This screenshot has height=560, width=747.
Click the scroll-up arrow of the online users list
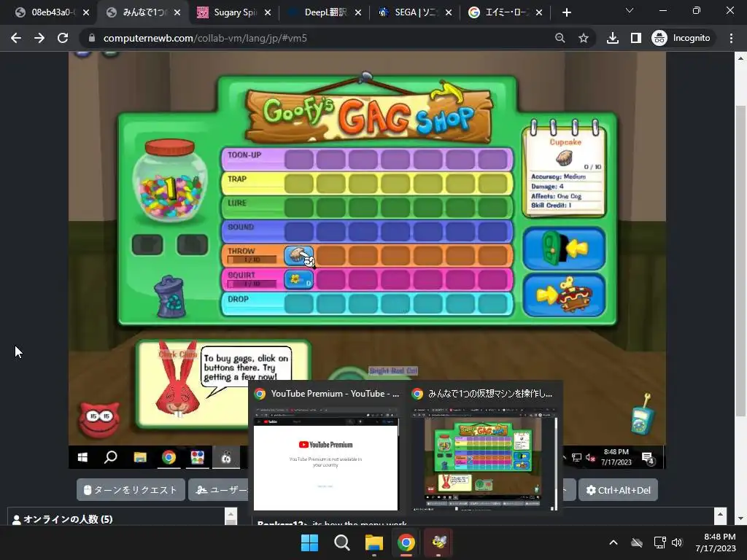click(231, 514)
